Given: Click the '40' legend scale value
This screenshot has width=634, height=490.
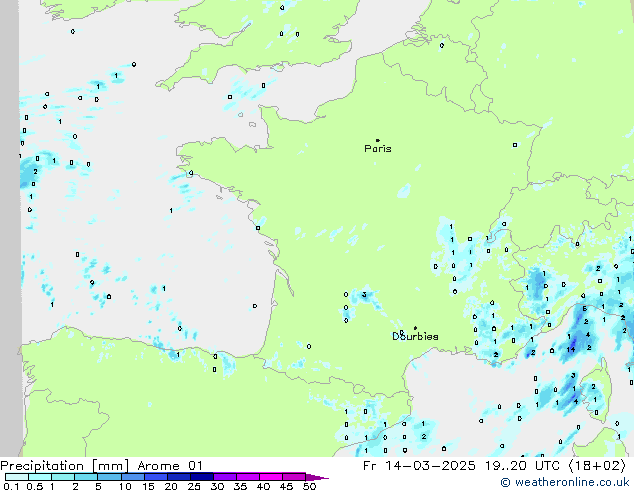Looking at the screenshot, I should (x=263, y=486).
